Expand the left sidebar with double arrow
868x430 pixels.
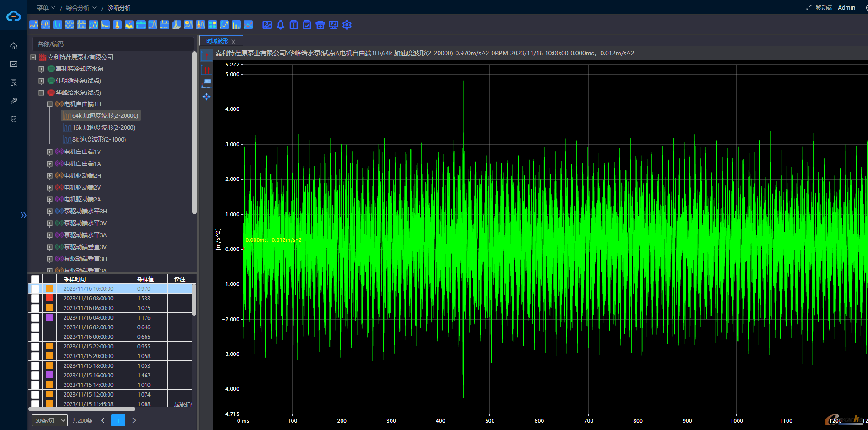pos(23,215)
